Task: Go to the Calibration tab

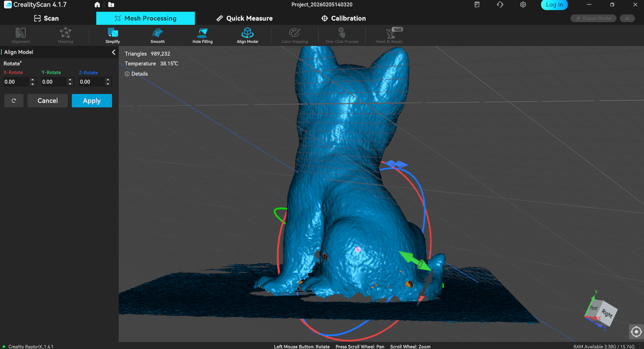Action: (x=344, y=18)
